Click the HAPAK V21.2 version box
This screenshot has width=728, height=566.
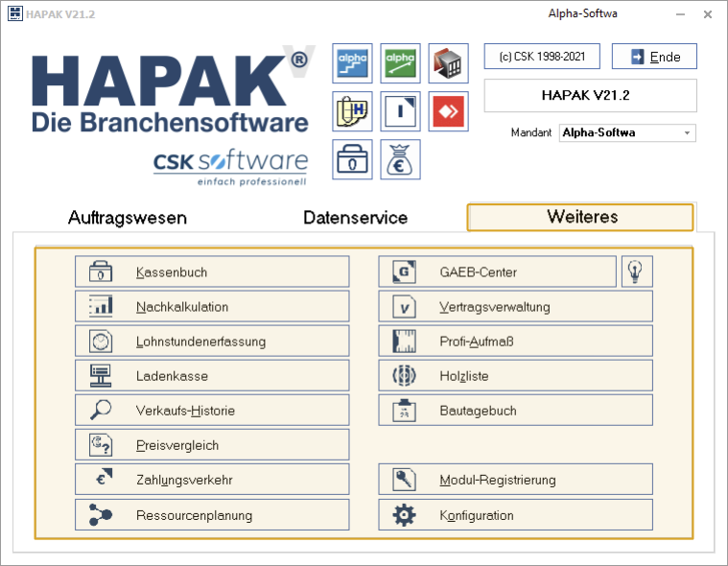tap(590, 96)
